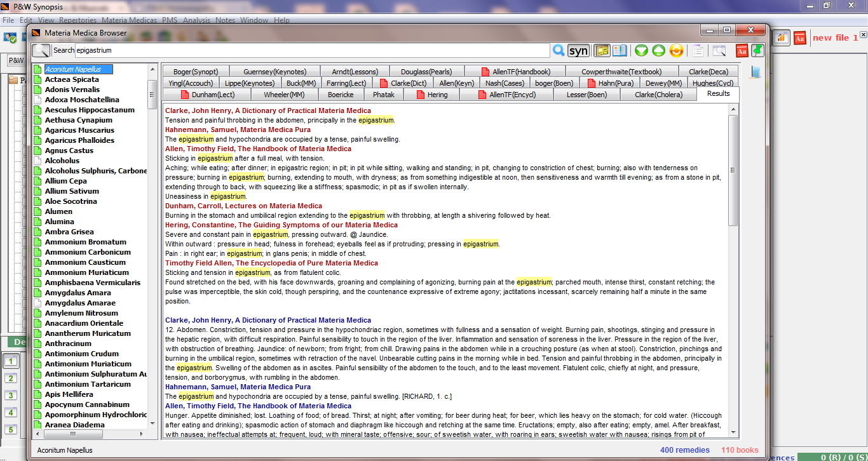
Task: Click the large magnifying glass button left of Search
Action: coord(41,51)
